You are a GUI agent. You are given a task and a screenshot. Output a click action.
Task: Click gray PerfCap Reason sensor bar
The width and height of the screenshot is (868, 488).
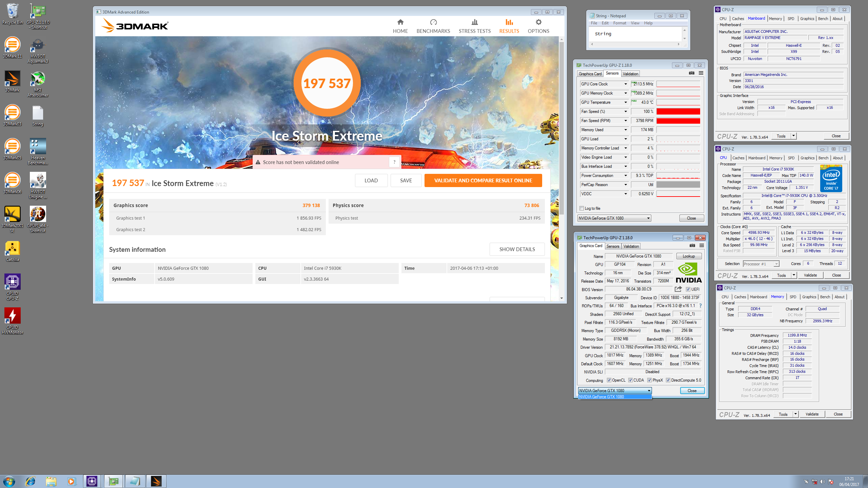(678, 185)
